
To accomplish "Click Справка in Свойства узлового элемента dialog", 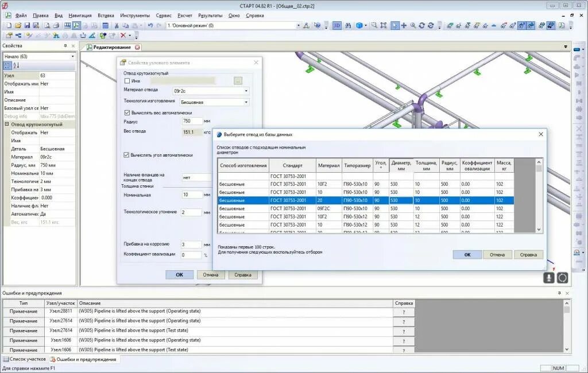I will pyautogui.click(x=243, y=275).
